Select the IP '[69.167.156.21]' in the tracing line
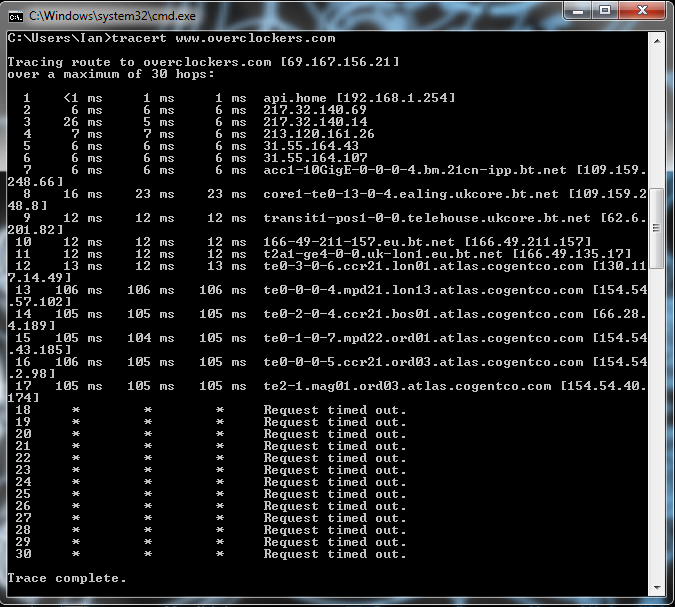675x607 pixels. pyautogui.click(x=340, y=62)
